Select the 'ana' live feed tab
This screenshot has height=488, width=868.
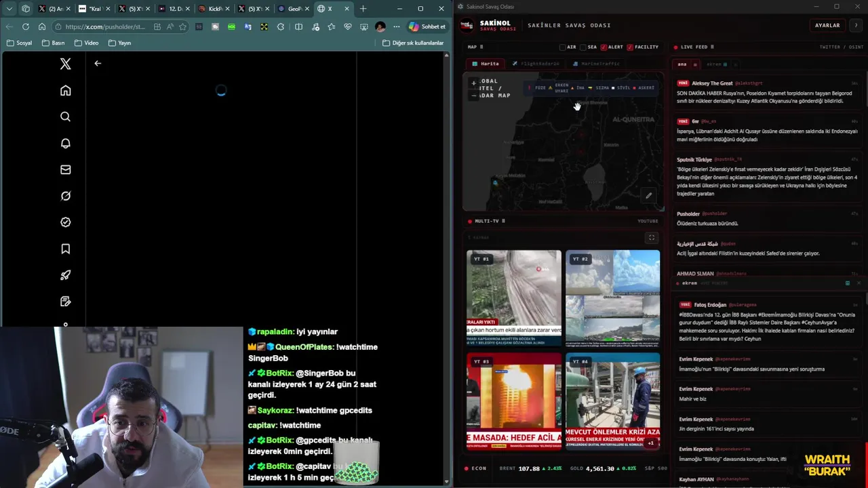pos(686,64)
